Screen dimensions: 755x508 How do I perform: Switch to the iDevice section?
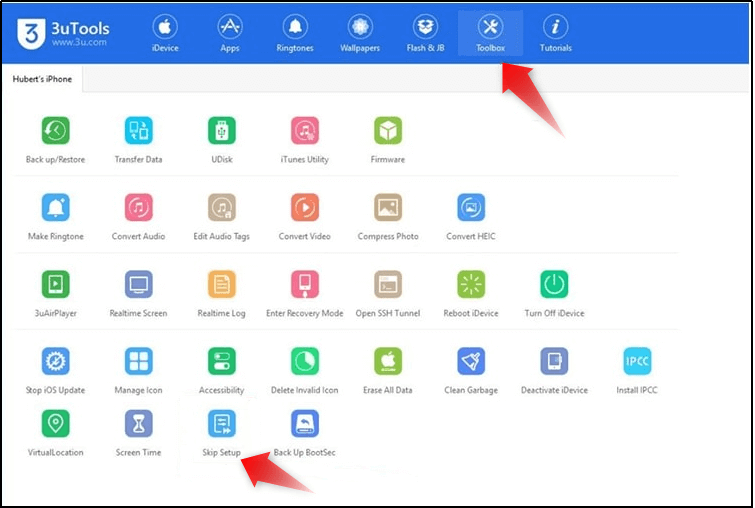pyautogui.click(x=165, y=33)
